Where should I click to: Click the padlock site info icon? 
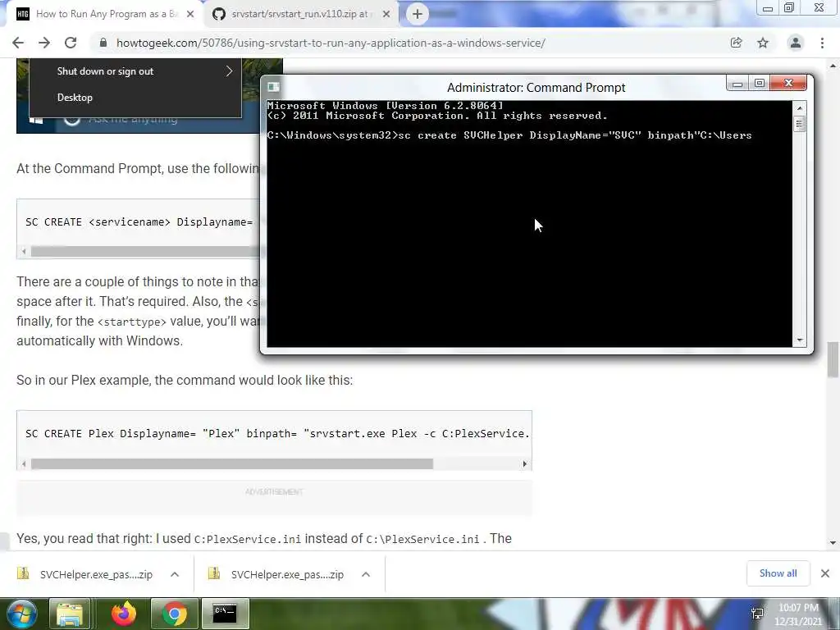point(103,43)
